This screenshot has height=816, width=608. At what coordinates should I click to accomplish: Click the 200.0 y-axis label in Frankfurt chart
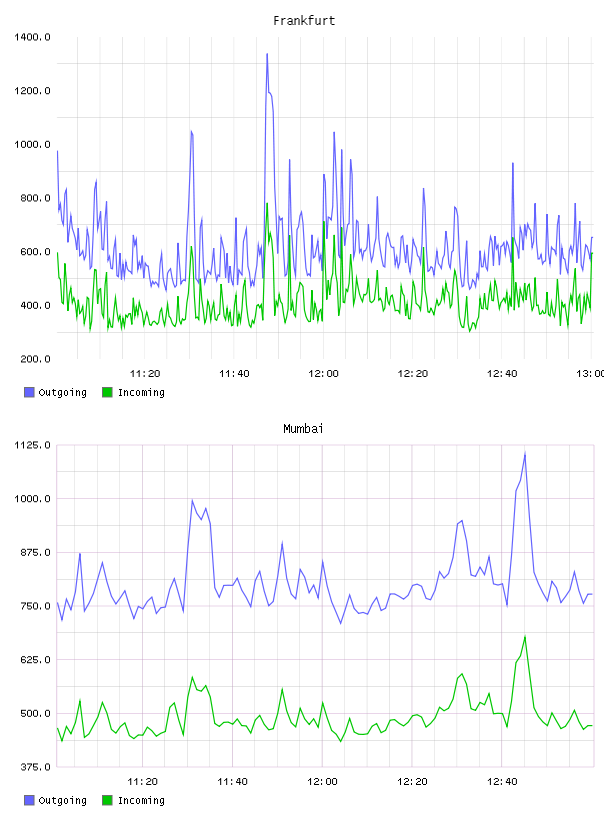[x=35, y=359]
